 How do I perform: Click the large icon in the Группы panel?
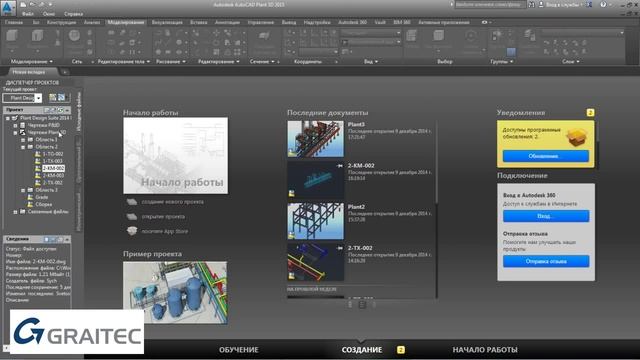(497, 36)
